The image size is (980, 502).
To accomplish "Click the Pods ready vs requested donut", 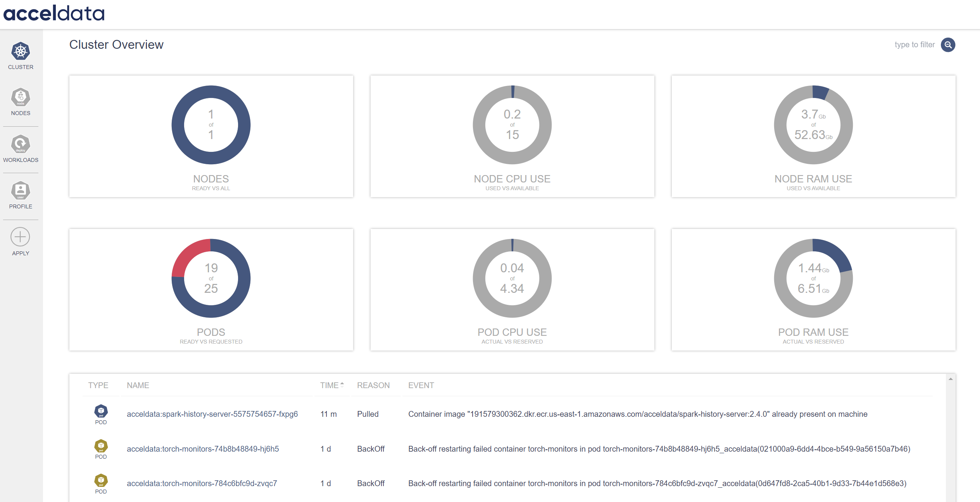I will [x=211, y=278].
